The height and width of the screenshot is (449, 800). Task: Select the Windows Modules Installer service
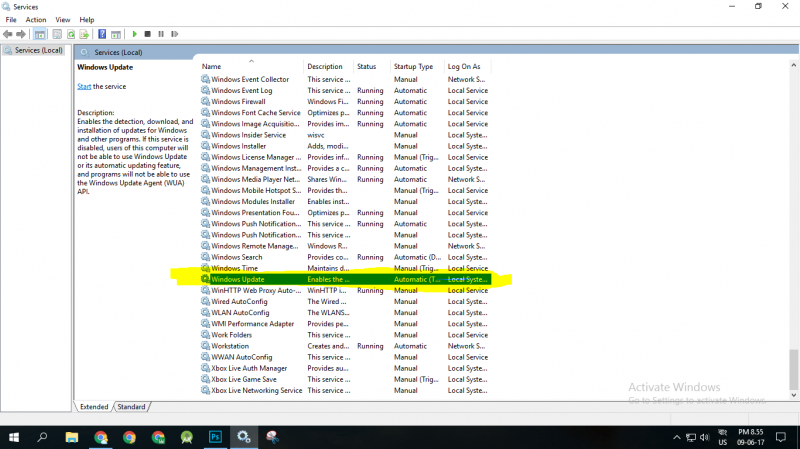click(345, 202)
